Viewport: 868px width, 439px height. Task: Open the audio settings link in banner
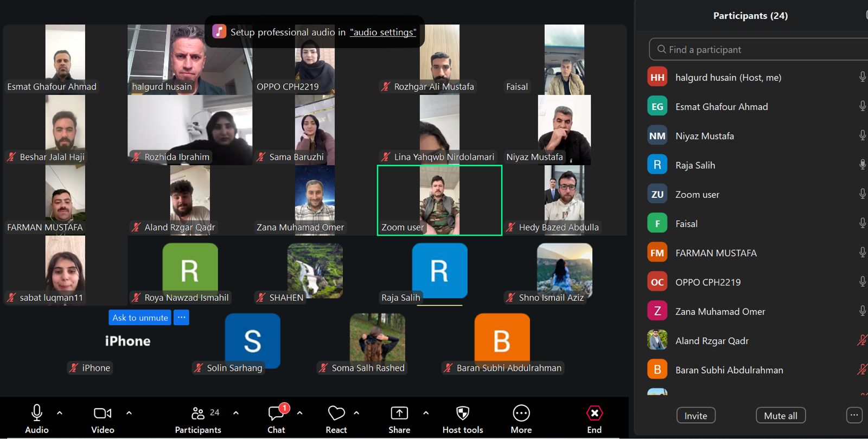(x=383, y=33)
